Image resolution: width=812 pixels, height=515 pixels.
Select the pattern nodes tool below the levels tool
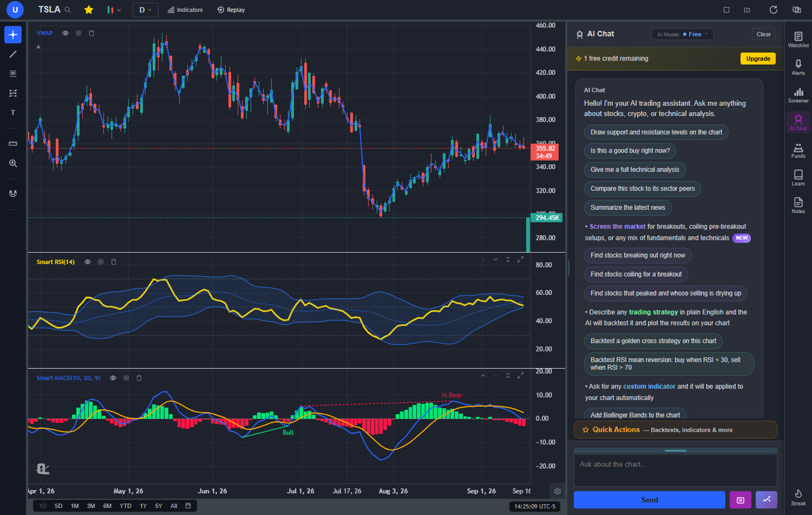(x=13, y=93)
